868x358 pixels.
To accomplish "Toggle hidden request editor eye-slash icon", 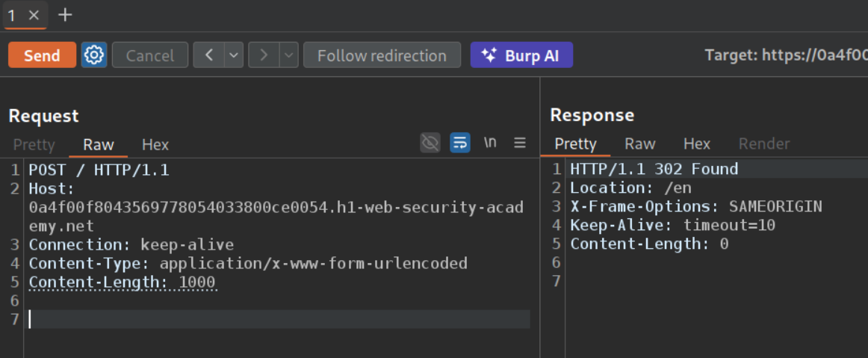I will pos(430,143).
